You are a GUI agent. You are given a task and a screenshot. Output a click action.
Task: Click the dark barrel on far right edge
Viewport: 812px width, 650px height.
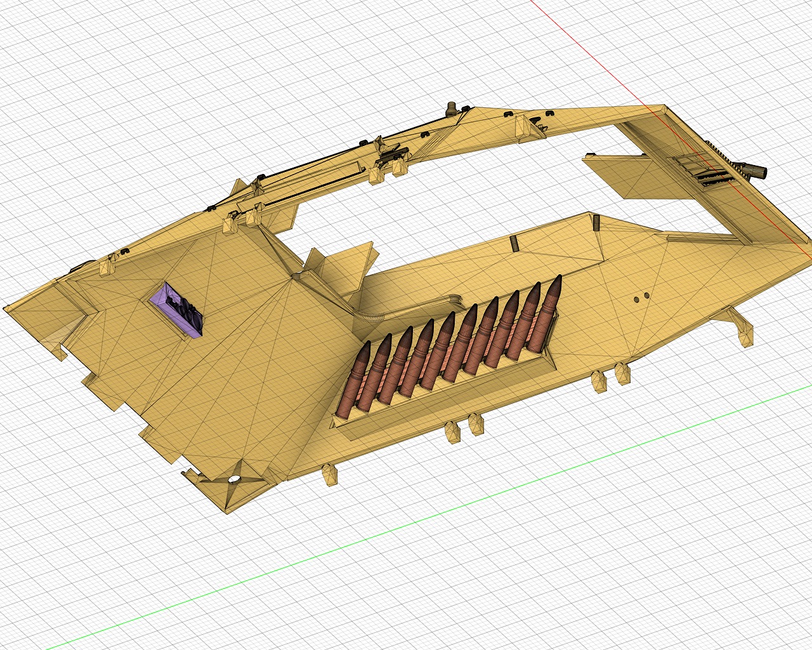pos(755,170)
